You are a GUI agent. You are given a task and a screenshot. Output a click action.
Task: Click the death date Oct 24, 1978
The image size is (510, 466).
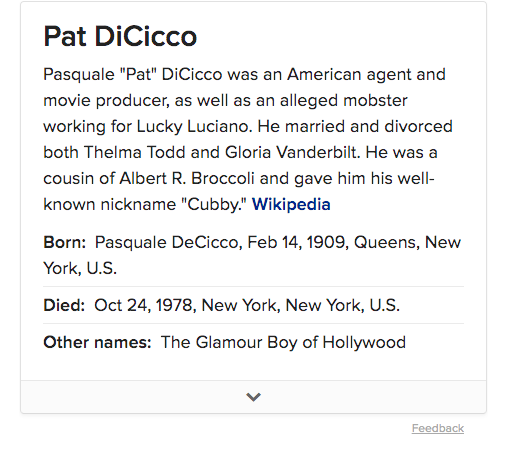145,306
